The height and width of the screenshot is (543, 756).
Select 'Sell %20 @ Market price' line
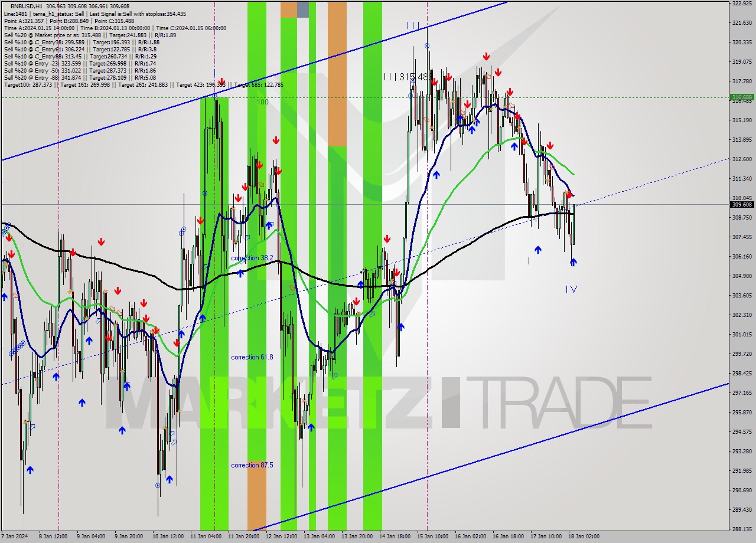(x=89, y=35)
